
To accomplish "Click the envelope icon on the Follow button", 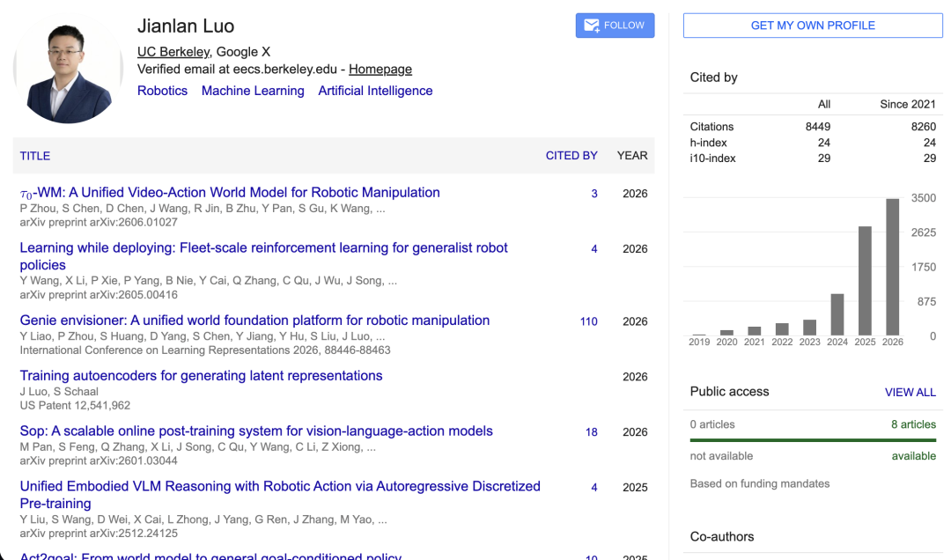I will [x=592, y=26].
